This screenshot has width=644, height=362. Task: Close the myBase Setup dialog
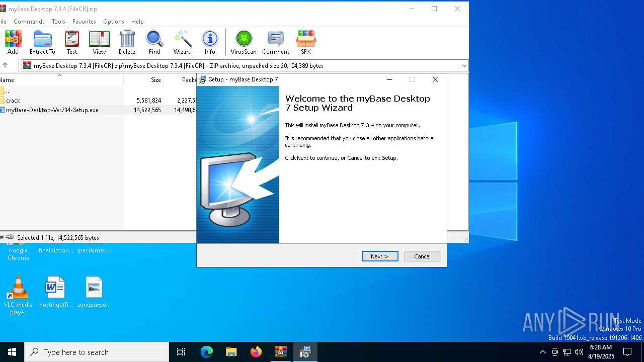tap(435, 79)
